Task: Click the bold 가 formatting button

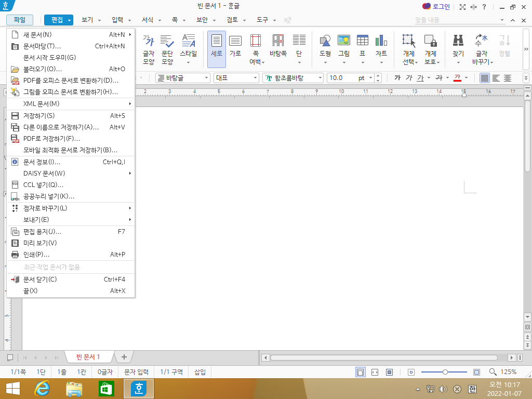Action: [397, 78]
